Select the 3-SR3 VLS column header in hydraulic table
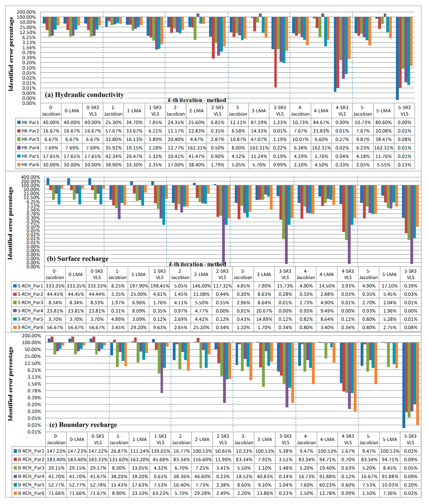The height and width of the screenshot is (504, 428). pyautogui.click(x=280, y=111)
